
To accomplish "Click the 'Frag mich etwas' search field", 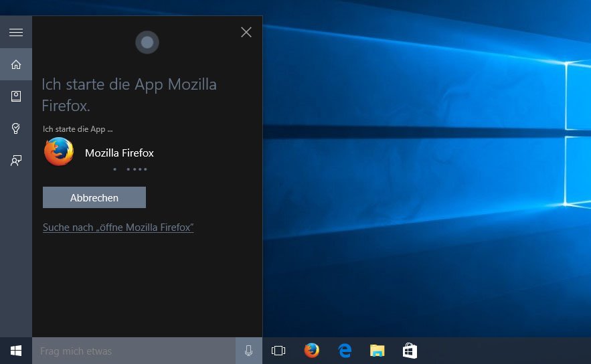I will (134, 351).
